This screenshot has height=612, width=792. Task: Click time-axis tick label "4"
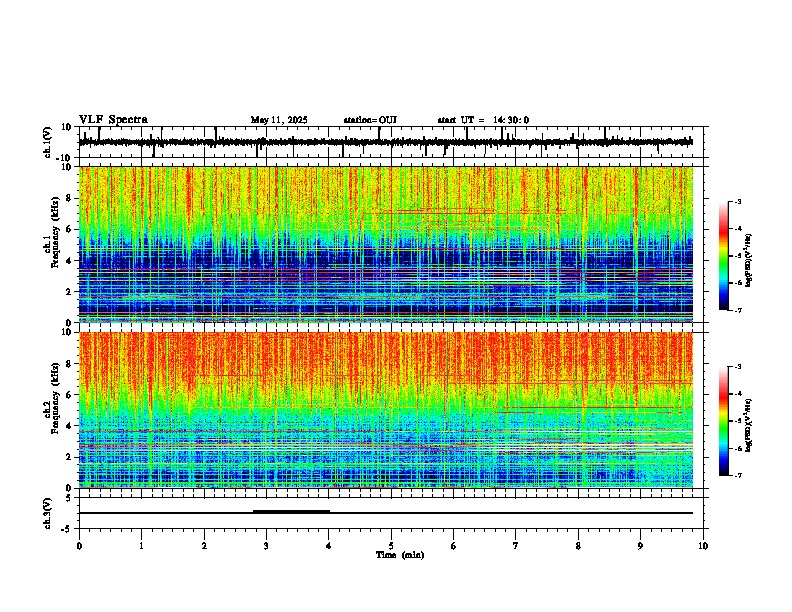[329, 546]
